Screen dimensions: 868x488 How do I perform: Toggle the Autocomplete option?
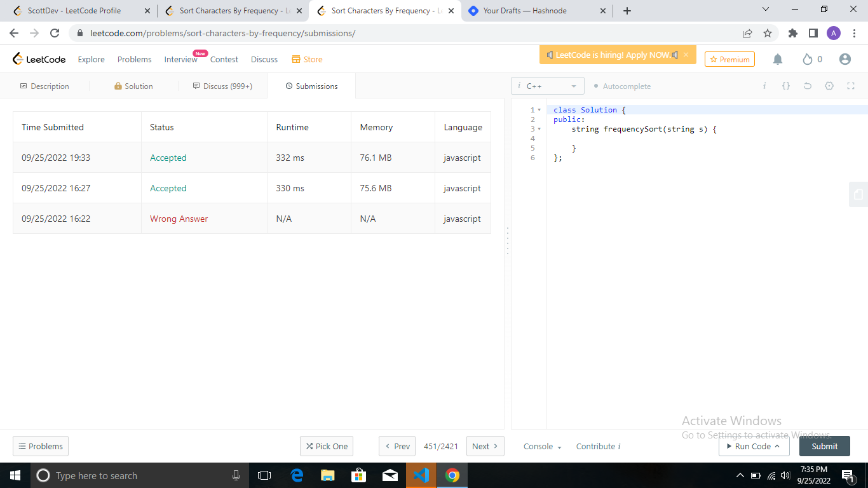pyautogui.click(x=623, y=86)
